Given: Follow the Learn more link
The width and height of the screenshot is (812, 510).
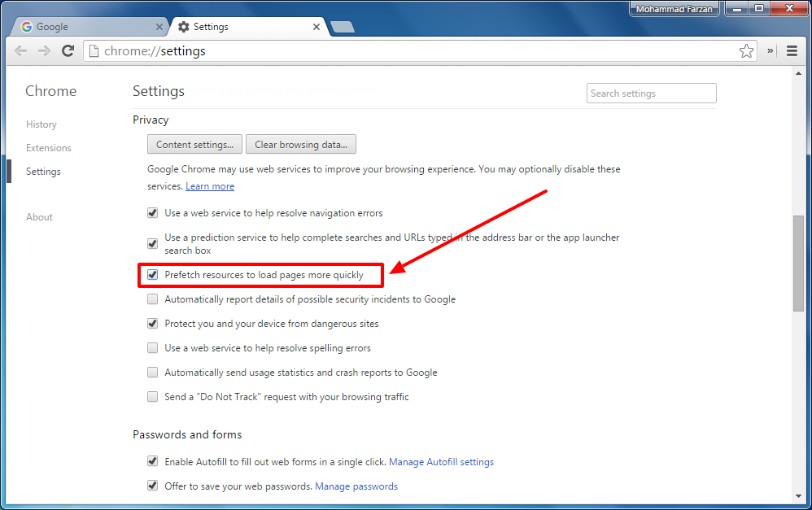Looking at the screenshot, I should pyautogui.click(x=210, y=186).
